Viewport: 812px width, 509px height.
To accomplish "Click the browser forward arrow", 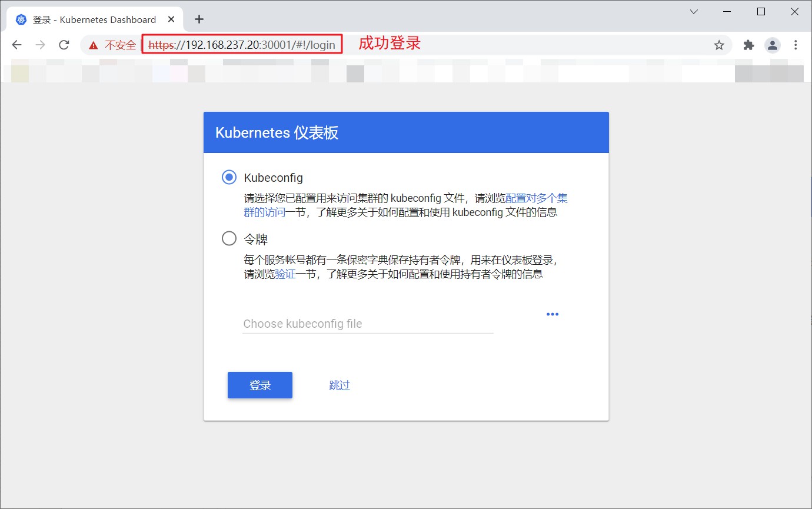I will click(x=40, y=45).
